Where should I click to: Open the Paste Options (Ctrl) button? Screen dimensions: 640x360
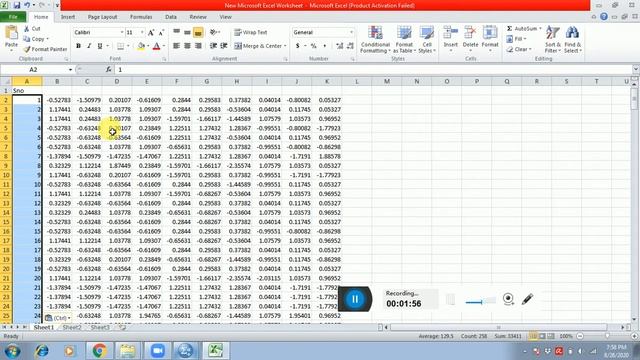pyautogui.click(x=58, y=318)
